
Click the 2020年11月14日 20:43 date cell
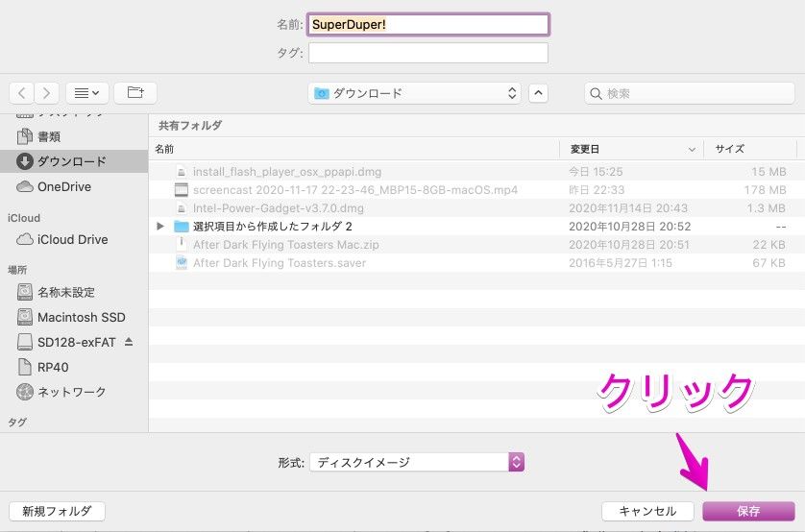coord(628,208)
